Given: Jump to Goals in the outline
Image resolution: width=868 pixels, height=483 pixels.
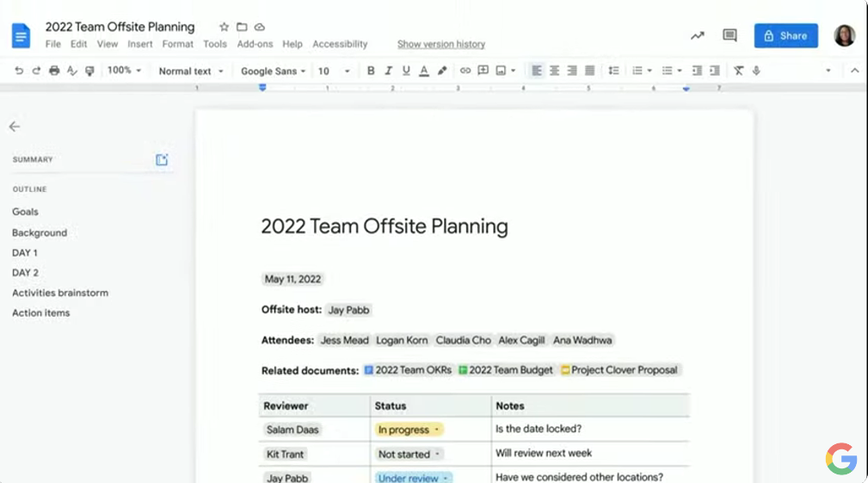Looking at the screenshot, I should 26,212.
